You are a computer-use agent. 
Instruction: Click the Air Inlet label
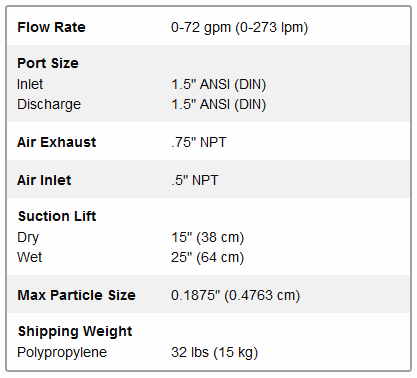[44, 180]
